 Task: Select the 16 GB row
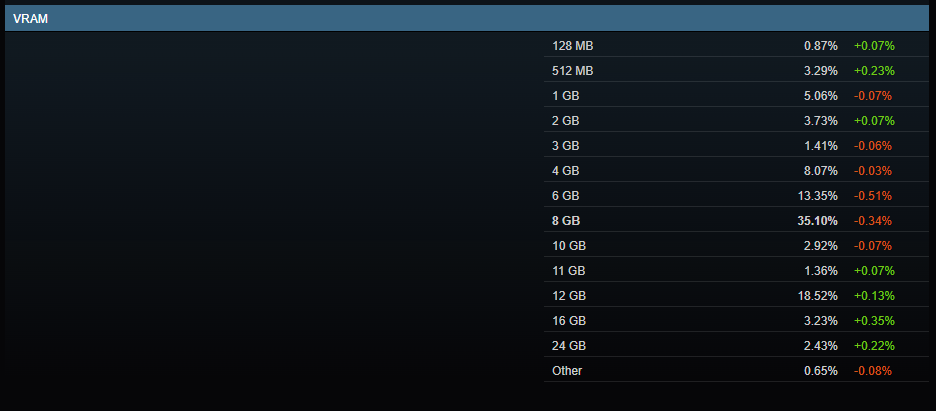(x=736, y=322)
